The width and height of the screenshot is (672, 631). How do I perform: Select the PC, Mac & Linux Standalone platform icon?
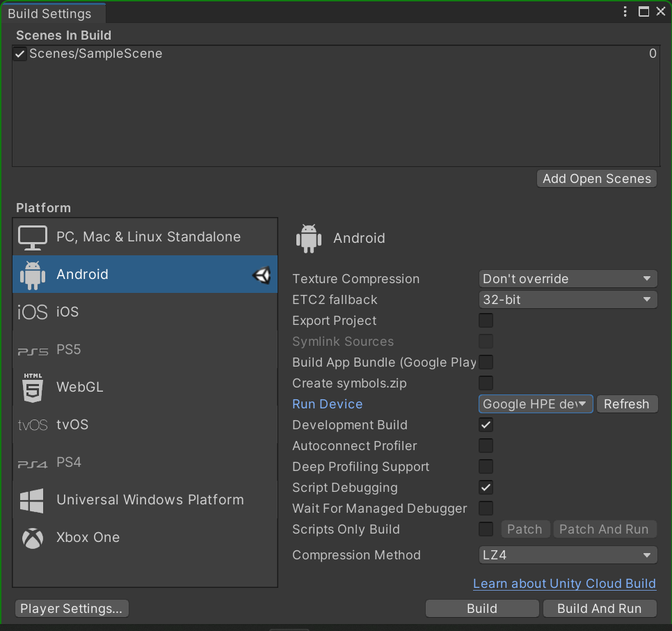coord(32,237)
